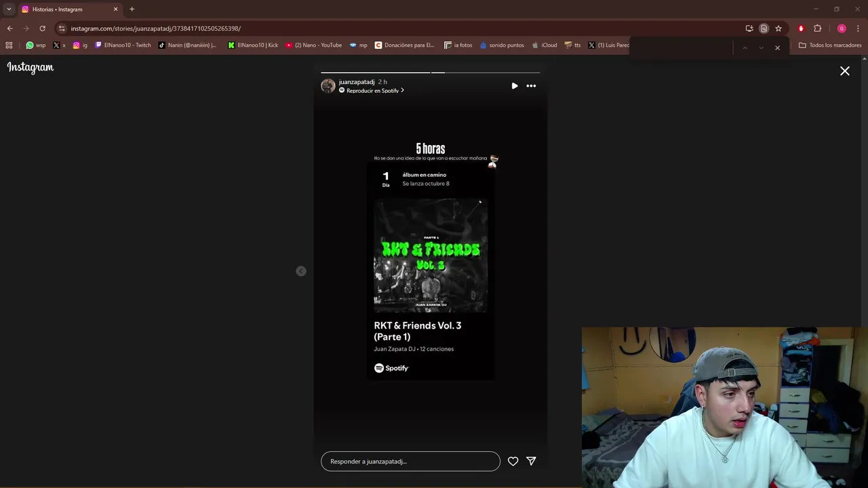Like the story with the heart icon
868x488 pixels.
click(x=513, y=461)
